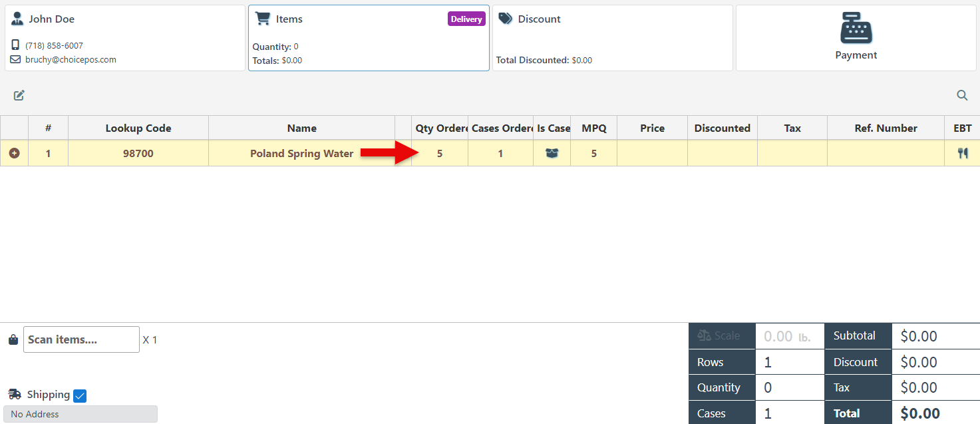Select the Poland Spring Water name cell

301,153
